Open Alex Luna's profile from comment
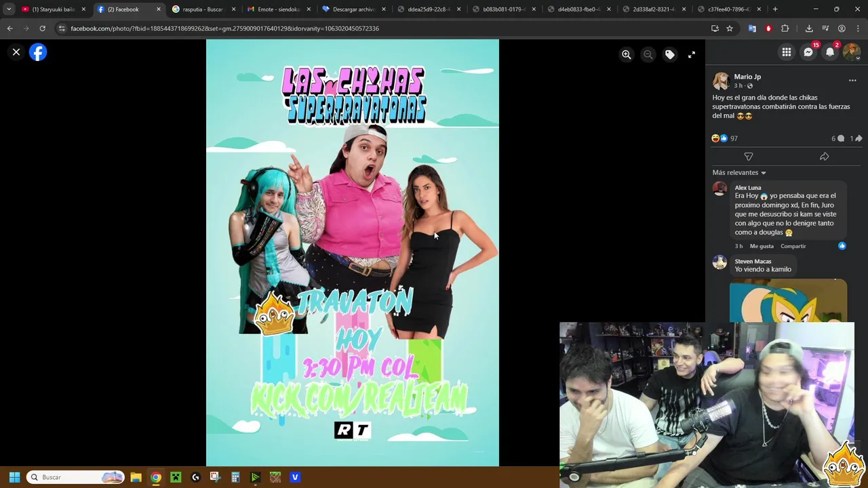 pyautogui.click(x=748, y=188)
